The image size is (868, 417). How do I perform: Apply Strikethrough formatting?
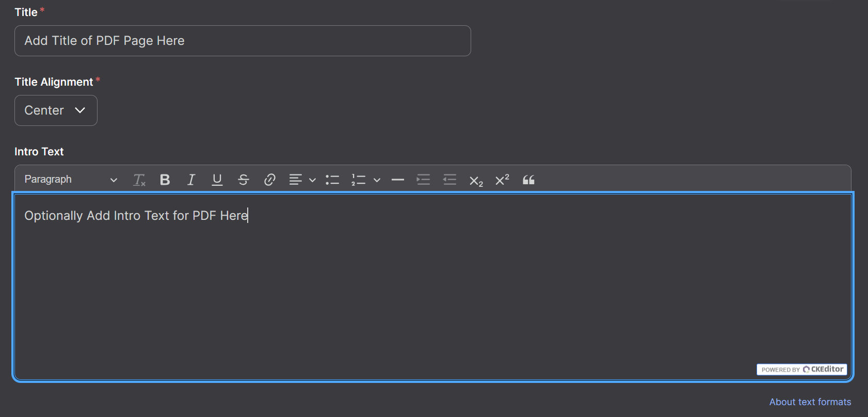tap(244, 180)
